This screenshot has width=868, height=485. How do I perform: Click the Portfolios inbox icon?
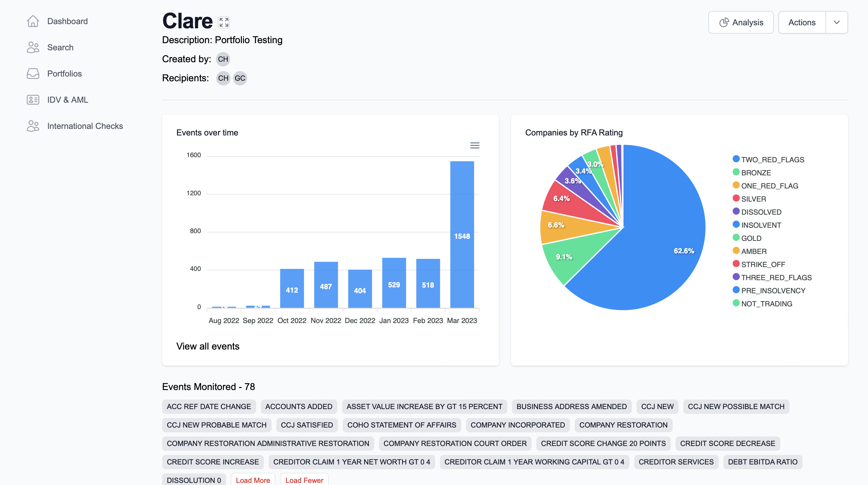(33, 74)
